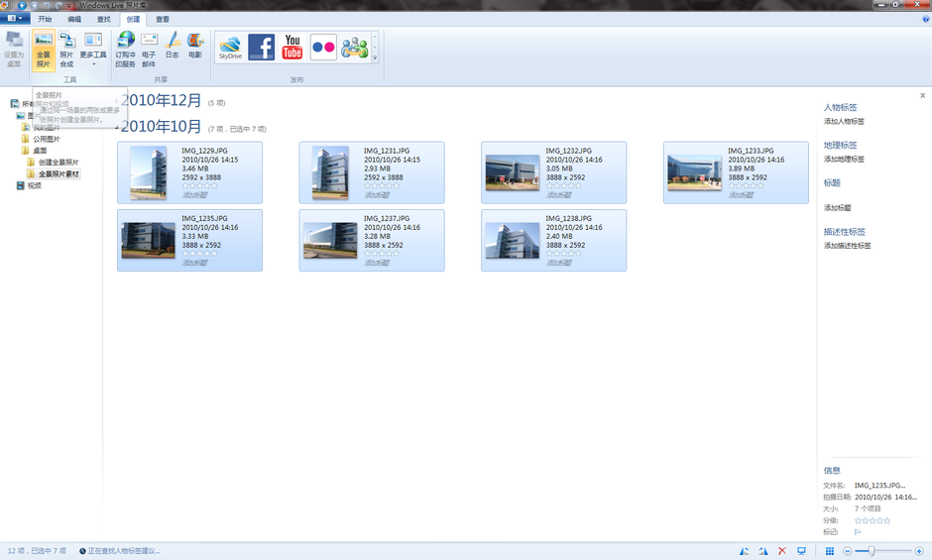Click the 全景照片 panorama tool

pos(43,51)
